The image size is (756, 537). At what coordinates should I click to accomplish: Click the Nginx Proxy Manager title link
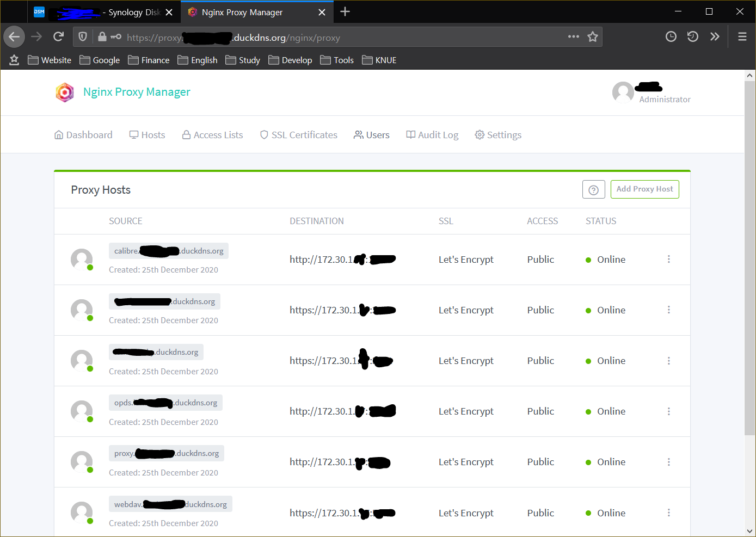[137, 92]
